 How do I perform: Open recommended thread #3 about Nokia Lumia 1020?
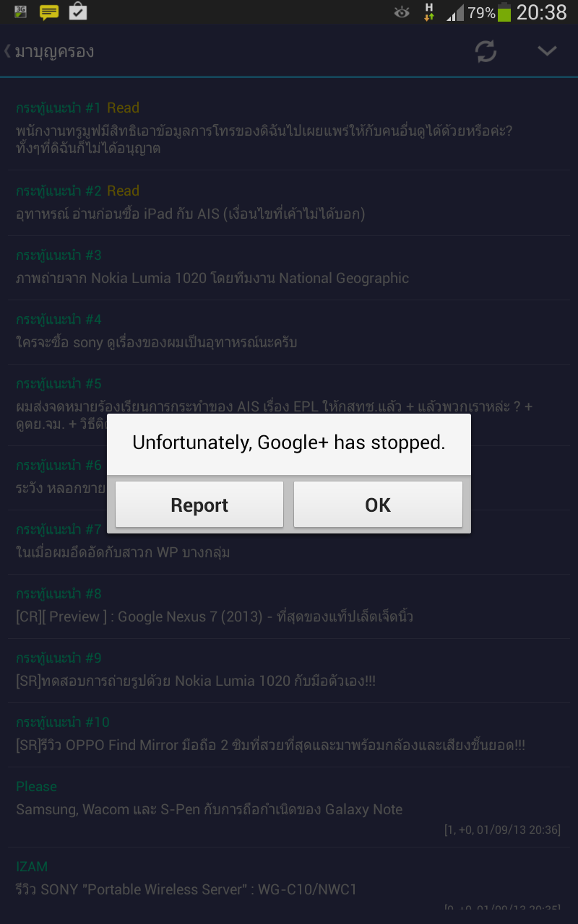(x=212, y=278)
